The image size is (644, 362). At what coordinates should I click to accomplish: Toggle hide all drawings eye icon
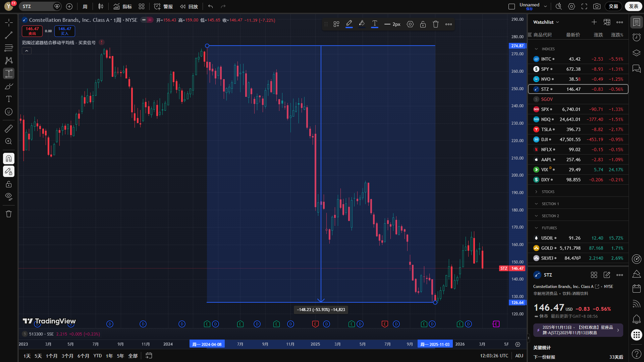[x=9, y=196]
